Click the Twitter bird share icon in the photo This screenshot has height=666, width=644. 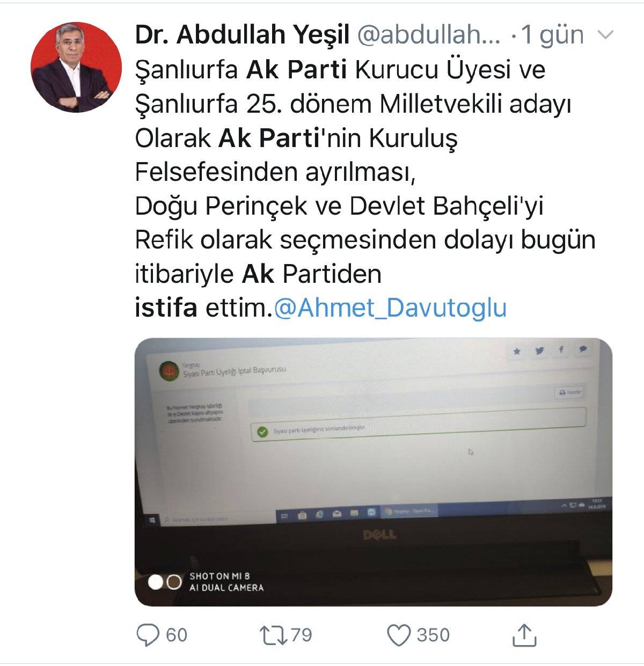tap(539, 351)
